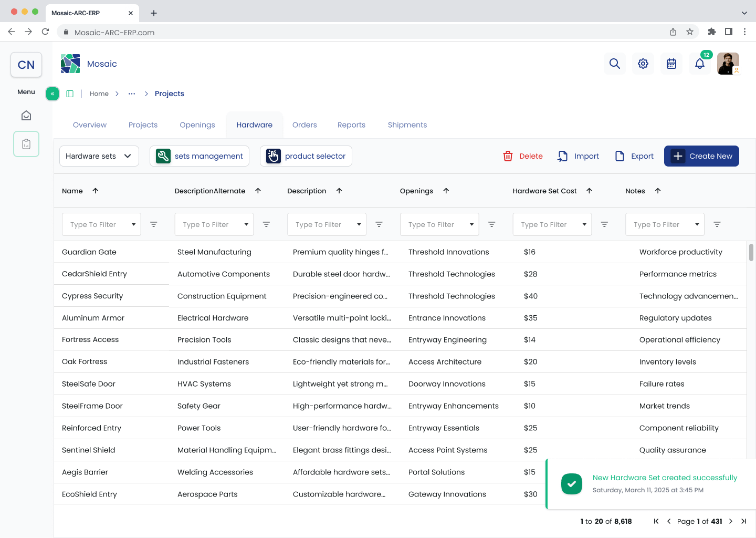Click the Delete button

[523, 156]
